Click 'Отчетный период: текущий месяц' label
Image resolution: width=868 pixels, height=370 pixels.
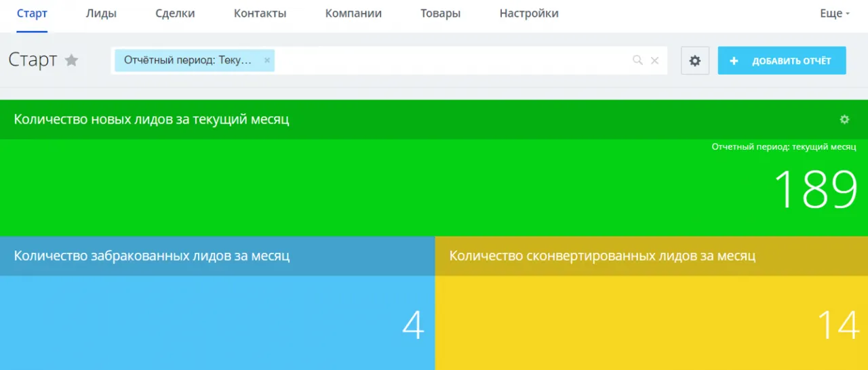pos(784,146)
